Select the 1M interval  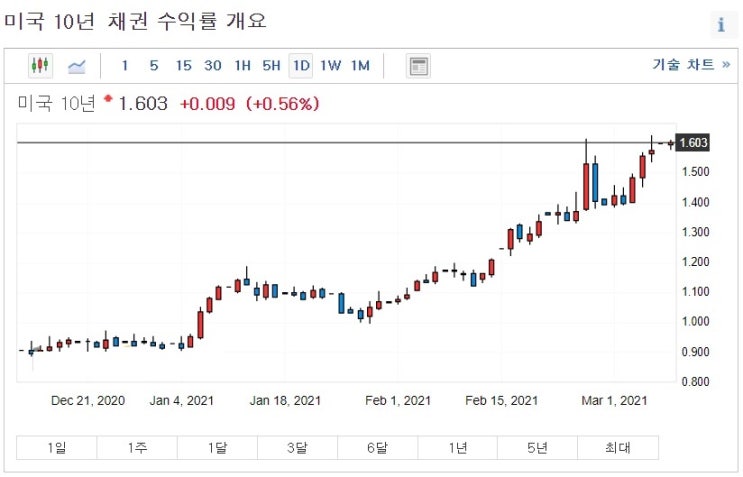pyautogui.click(x=360, y=65)
